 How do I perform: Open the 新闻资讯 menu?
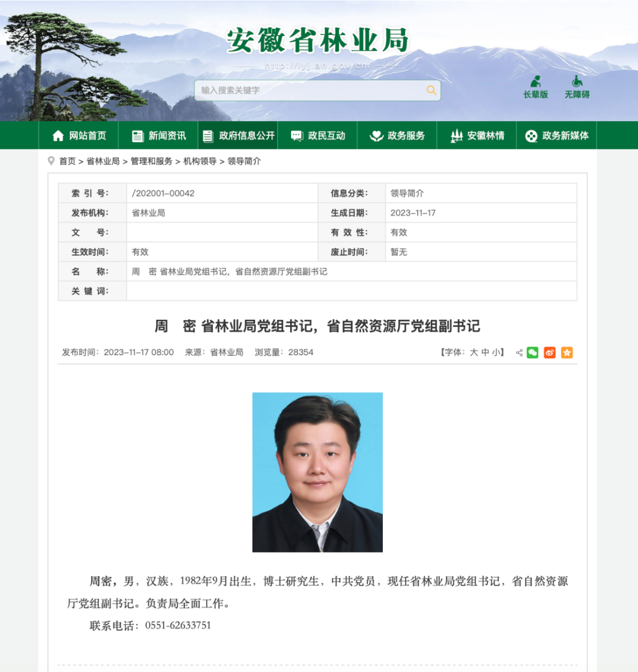(x=166, y=135)
